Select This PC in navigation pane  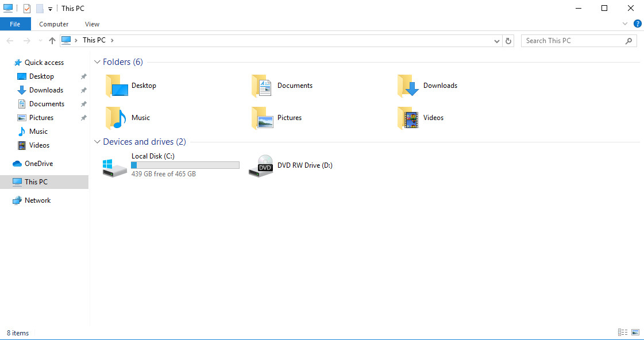(44, 182)
